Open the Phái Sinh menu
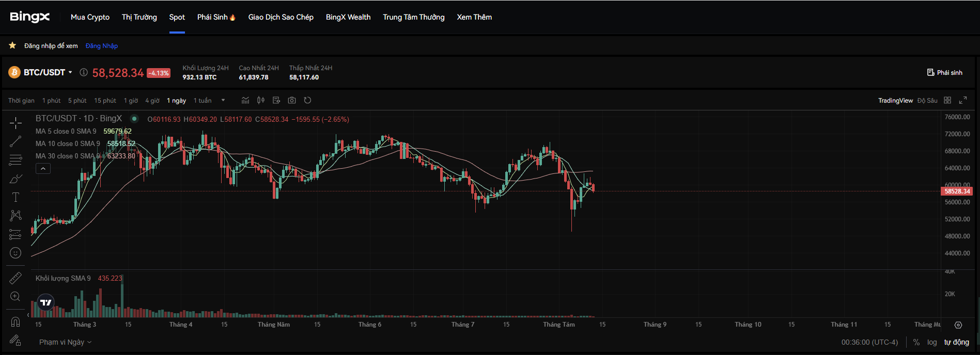The width and height of the screenshot is (980, 355). (216, 17)
